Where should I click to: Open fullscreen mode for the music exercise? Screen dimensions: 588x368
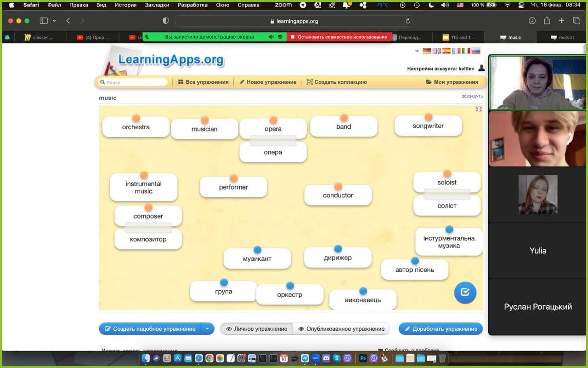click(x=479, y=109)
